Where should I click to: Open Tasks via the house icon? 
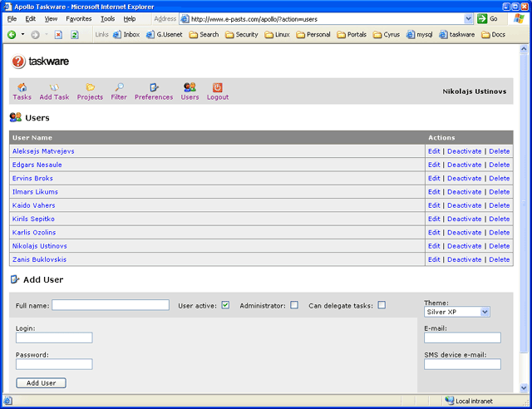pos(22,87)
